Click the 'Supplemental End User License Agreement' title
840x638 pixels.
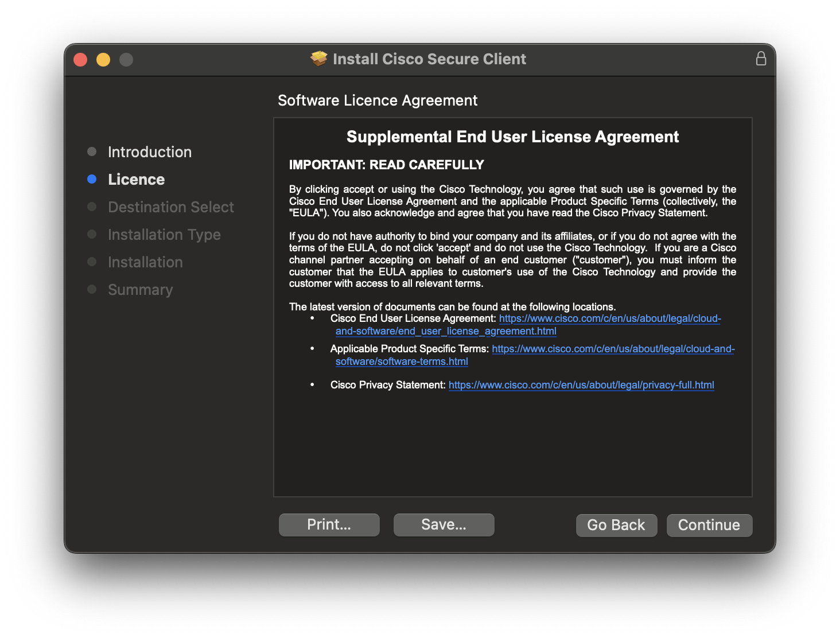tap(512, 137)
